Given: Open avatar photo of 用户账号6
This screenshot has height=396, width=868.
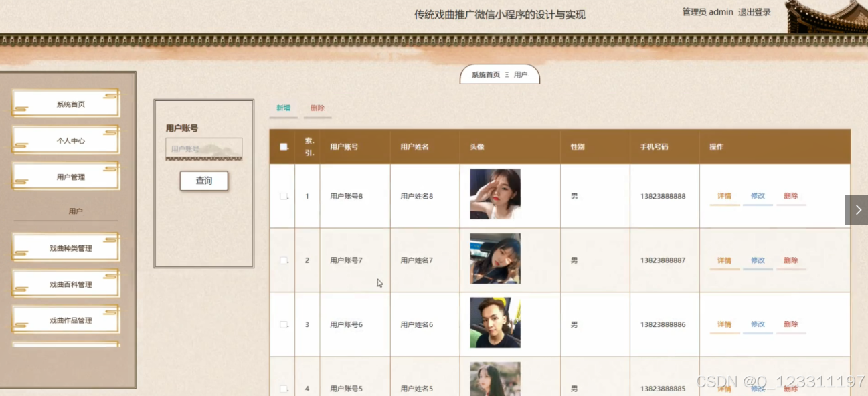Looking at the screenshot, I should pos(495,322).
